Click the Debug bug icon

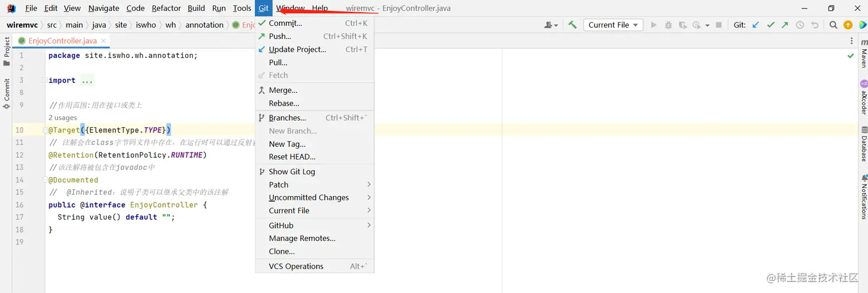pyautogui.click(x=668, y=25)
